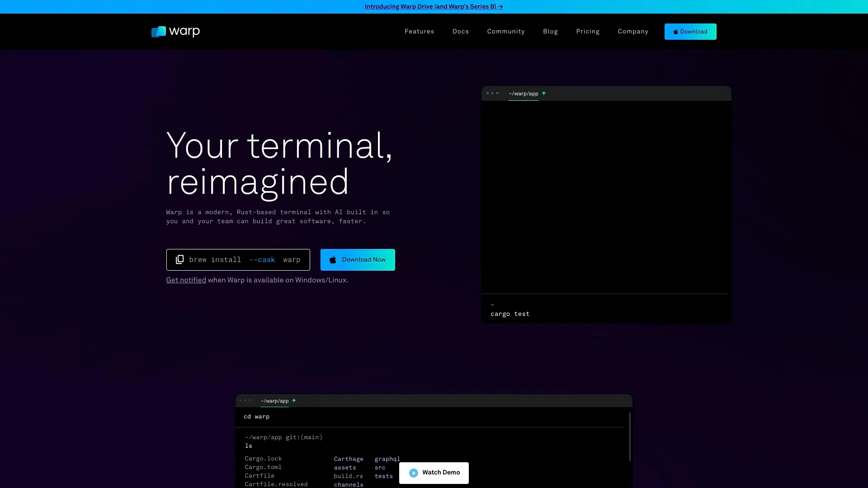
Task: Copy the brew install command via copy icon
Action: point(179,259)
